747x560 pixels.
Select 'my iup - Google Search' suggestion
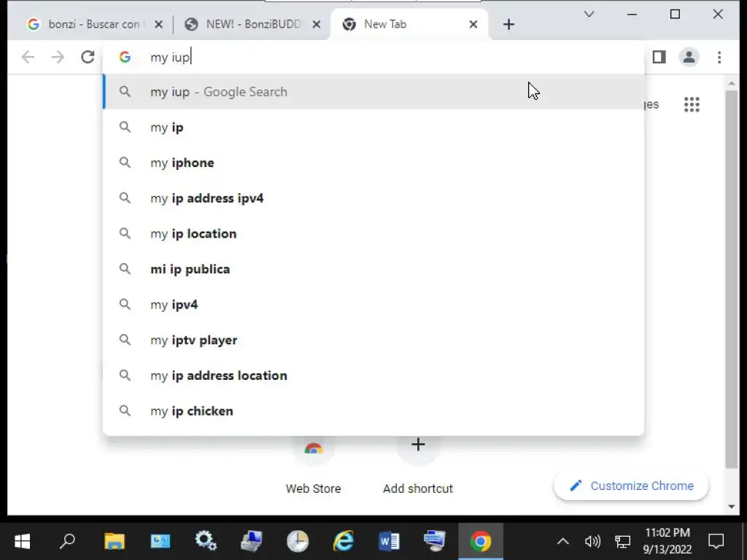pos(373,92)
